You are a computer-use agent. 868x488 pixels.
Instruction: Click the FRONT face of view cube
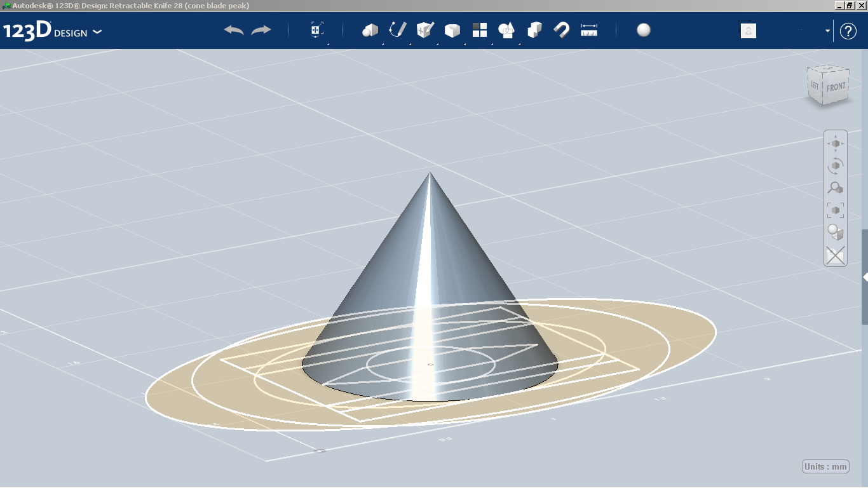(x=836, y=86)
